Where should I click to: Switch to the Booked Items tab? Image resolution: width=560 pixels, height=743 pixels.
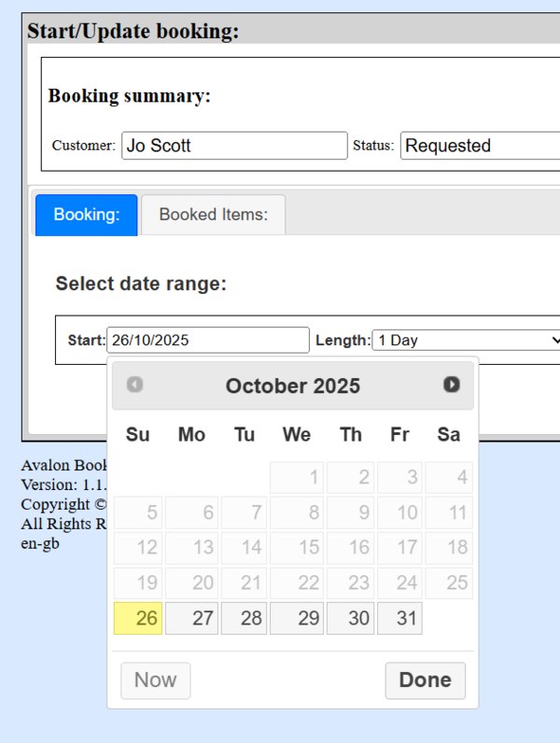click(213, 215)
